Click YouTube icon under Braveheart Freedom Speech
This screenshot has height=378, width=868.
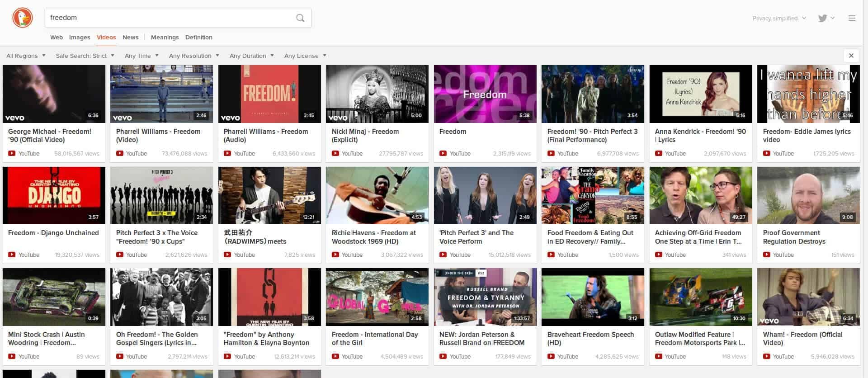point(551,357)
